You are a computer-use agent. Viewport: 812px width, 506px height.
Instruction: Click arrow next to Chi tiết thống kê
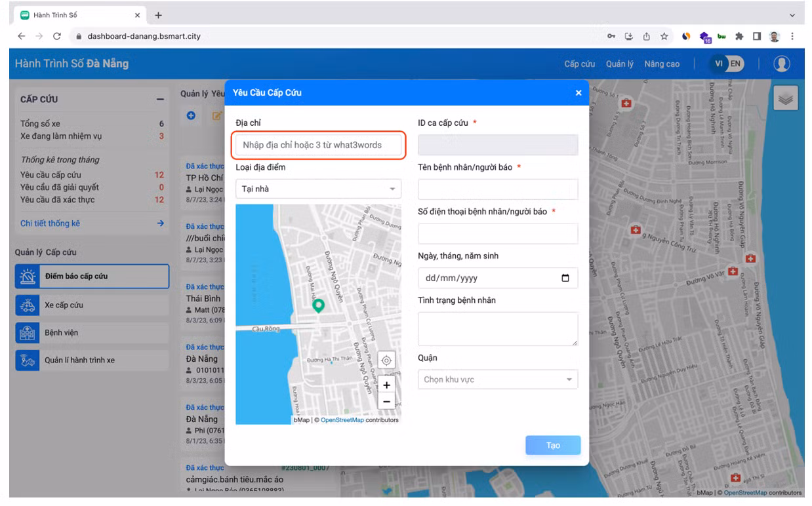point(160,224)
